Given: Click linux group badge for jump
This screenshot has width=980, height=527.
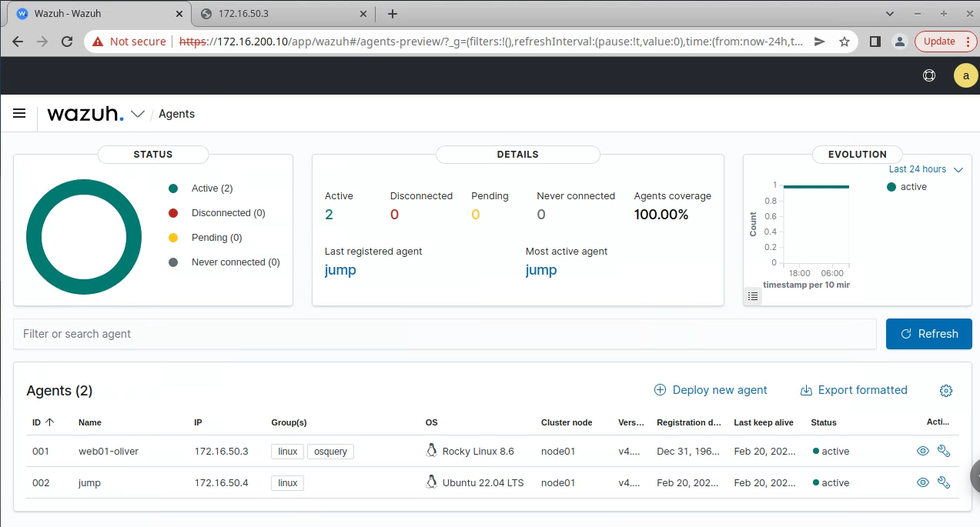Looking at the screenshot, I should coord(288,483).
